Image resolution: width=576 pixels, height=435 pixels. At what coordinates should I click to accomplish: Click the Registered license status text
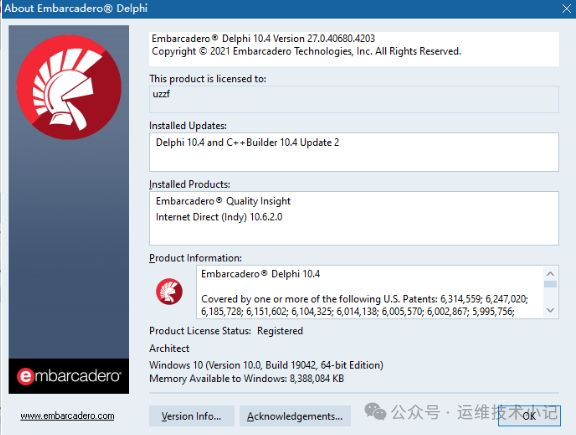280,331
